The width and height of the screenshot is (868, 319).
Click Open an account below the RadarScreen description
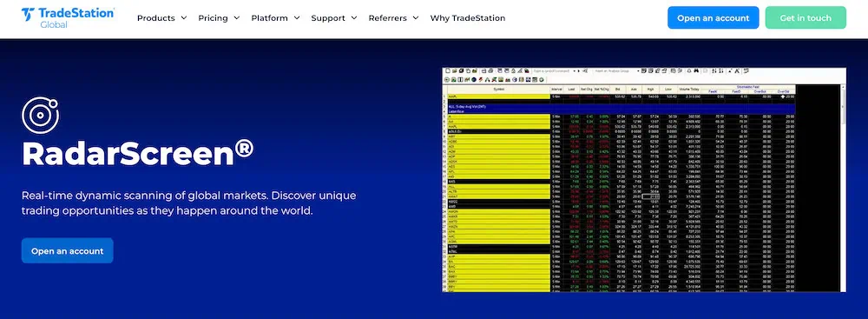pos(68,250)
